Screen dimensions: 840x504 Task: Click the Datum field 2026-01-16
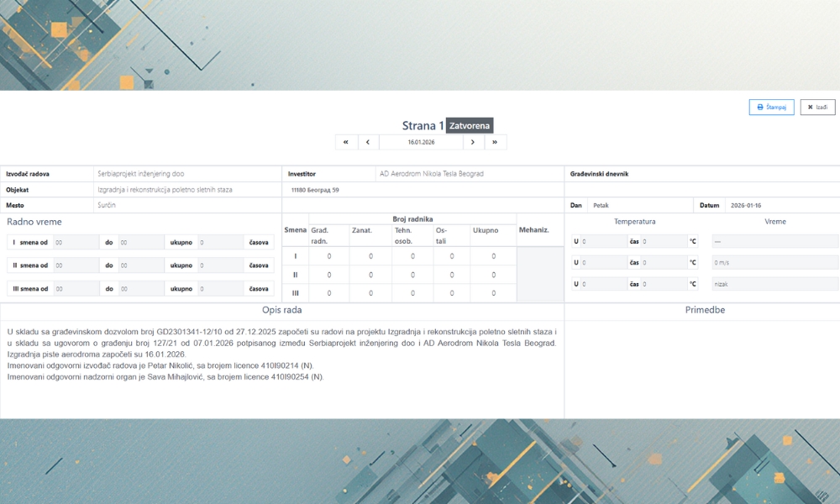(781, 206)
